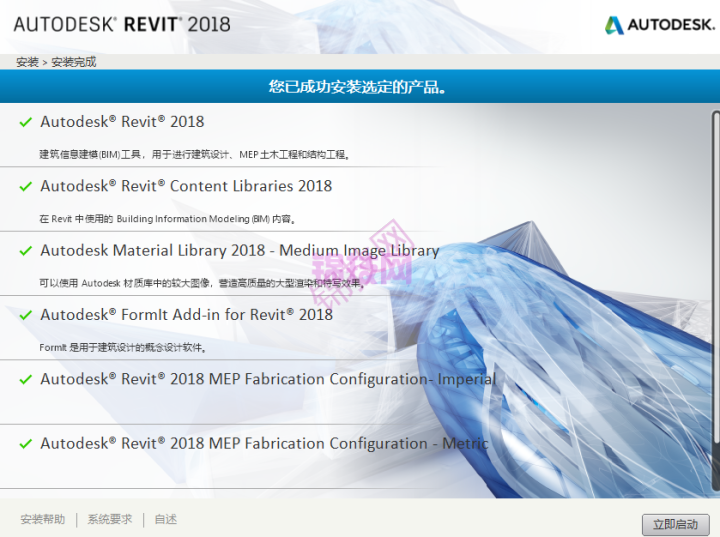
Task: Click the Autodesk 材质库 description text
Action: coord(202,283)
